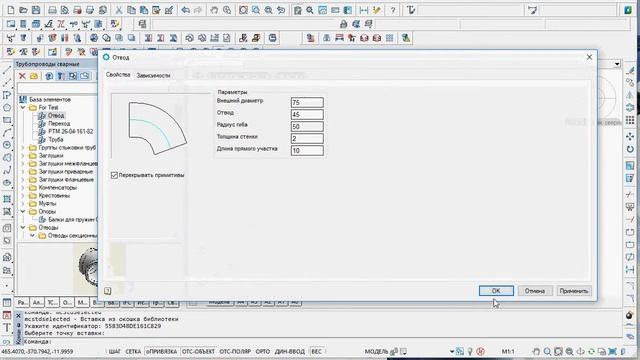The width and height of the screenshot is (640, 360).
Task: Click the yellow folder icon in library panel toolbar
Action: (x=34, y=76)
